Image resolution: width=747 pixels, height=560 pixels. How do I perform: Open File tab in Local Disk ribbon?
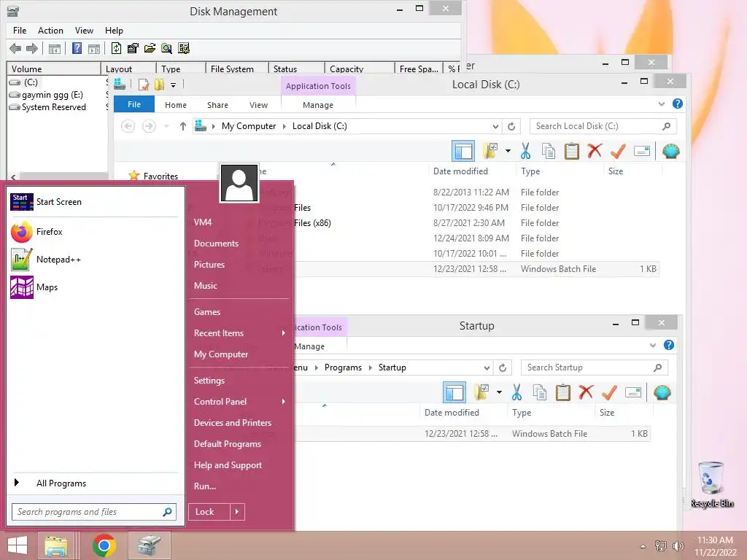pyautogui.click(x=134, y=104)
